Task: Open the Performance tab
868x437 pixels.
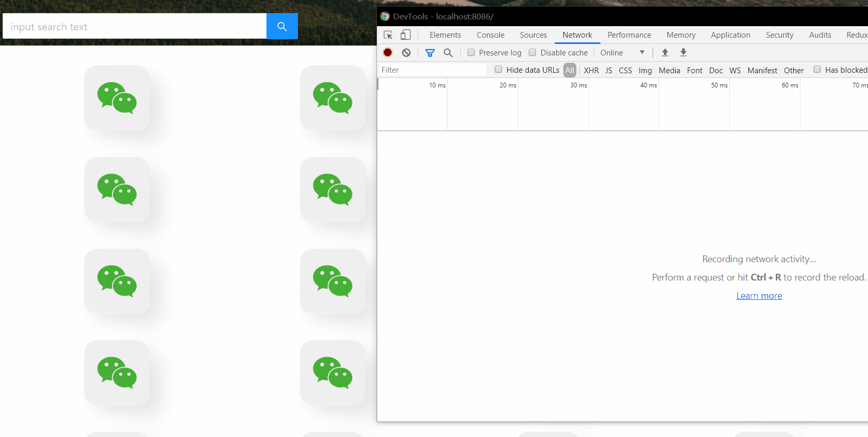Action: tap(629, 35)
